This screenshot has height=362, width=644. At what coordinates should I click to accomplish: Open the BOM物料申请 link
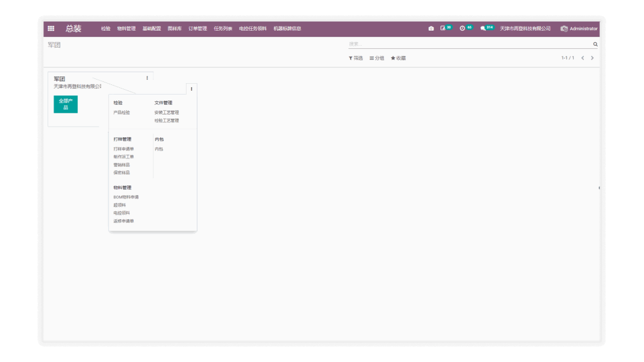tap(126, 197)
